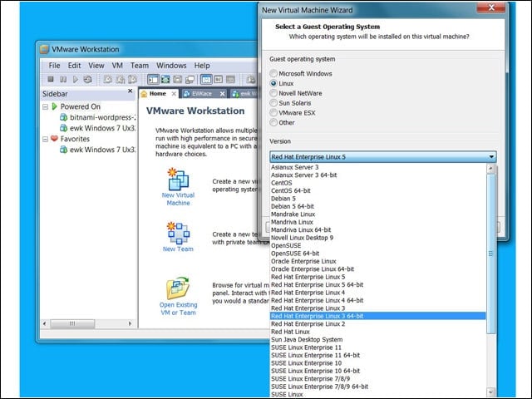Screen dimensions: 532x399
Task: Select the Summary view toolbar icon
Action: 206,80
